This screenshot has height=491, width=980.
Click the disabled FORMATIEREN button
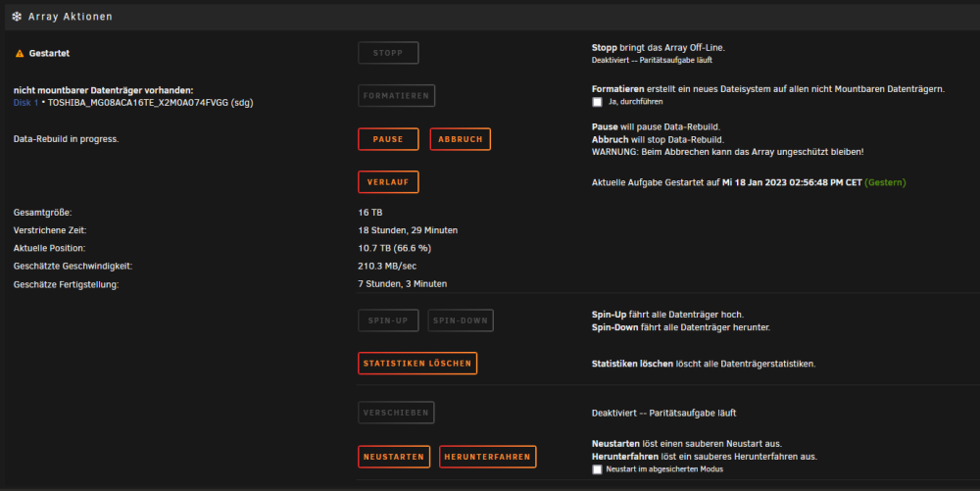pos(396,96)
